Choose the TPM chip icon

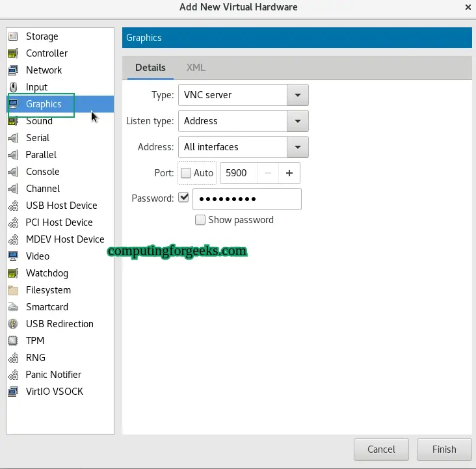[13, 341]
